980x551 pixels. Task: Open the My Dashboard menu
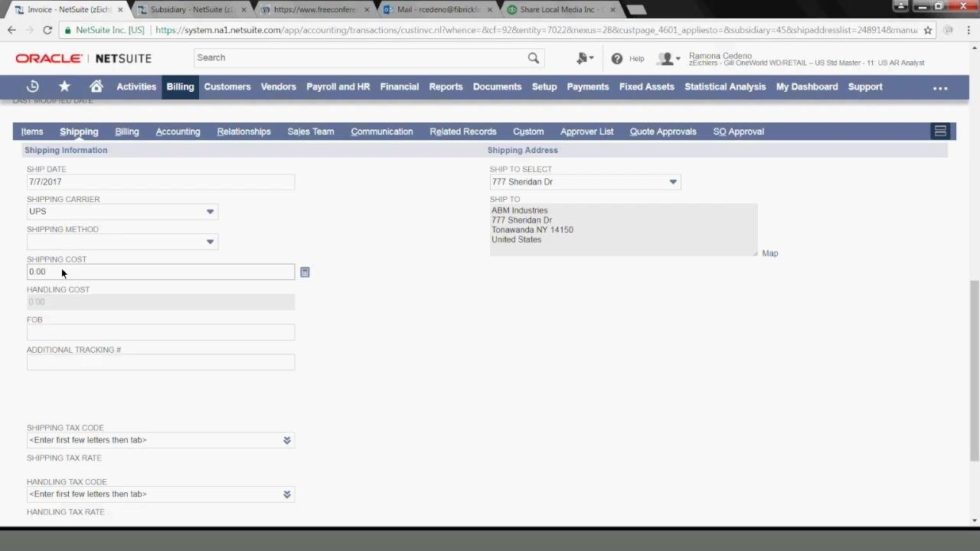coord(807,86)
